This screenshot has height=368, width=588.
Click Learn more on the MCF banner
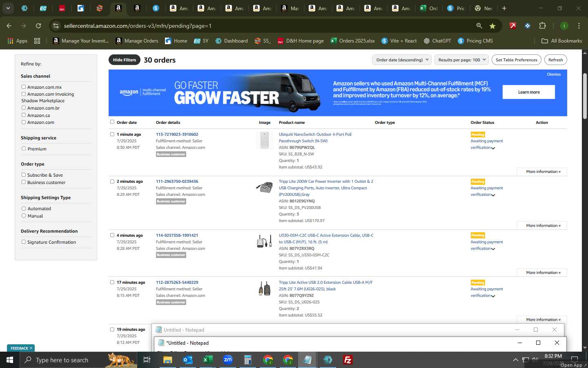click(x=529, y=92)
